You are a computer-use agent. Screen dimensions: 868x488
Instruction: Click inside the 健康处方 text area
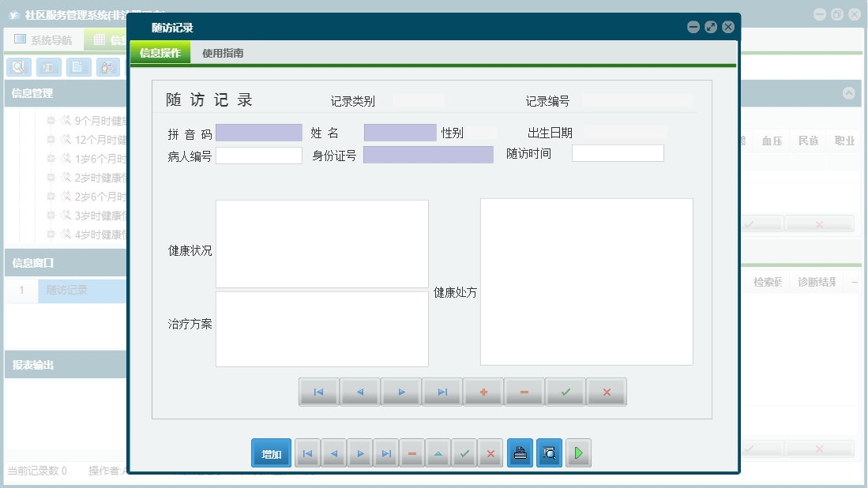click(x=587, y=282)
